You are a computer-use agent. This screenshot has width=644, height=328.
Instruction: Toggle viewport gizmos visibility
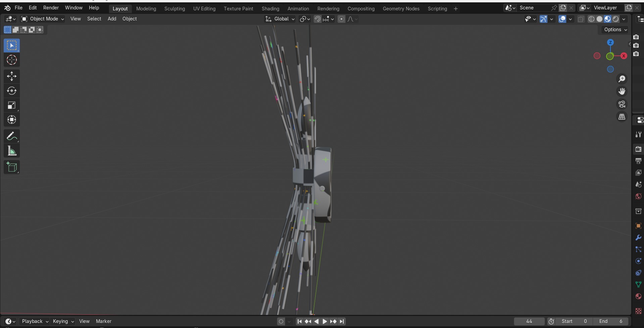click(543, 19)
